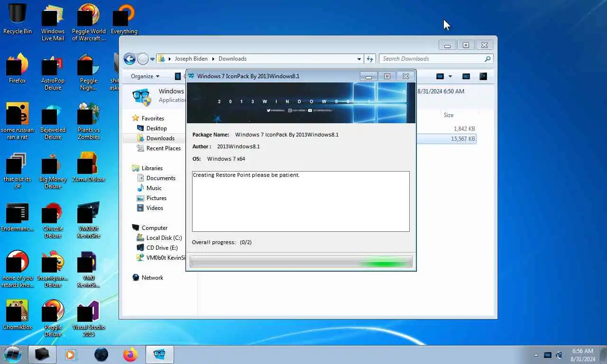Select the Peggle Deluxe desktop icon
This screenshot has height=364, width=607.
[53, 318]
